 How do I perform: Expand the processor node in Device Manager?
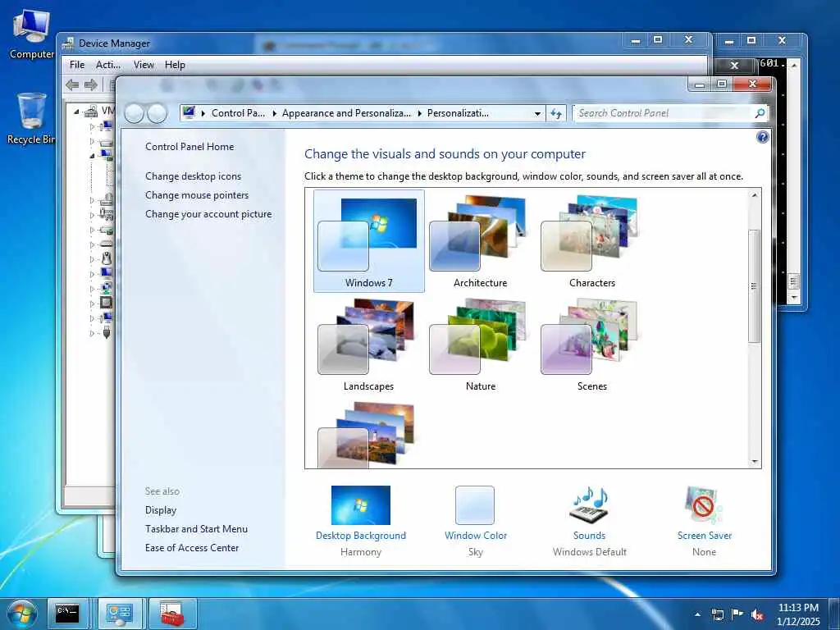click(x=92, y=304)
